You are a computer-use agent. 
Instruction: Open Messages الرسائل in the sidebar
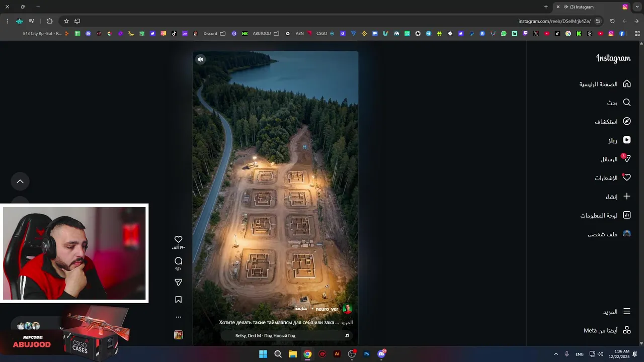(615, 159)
